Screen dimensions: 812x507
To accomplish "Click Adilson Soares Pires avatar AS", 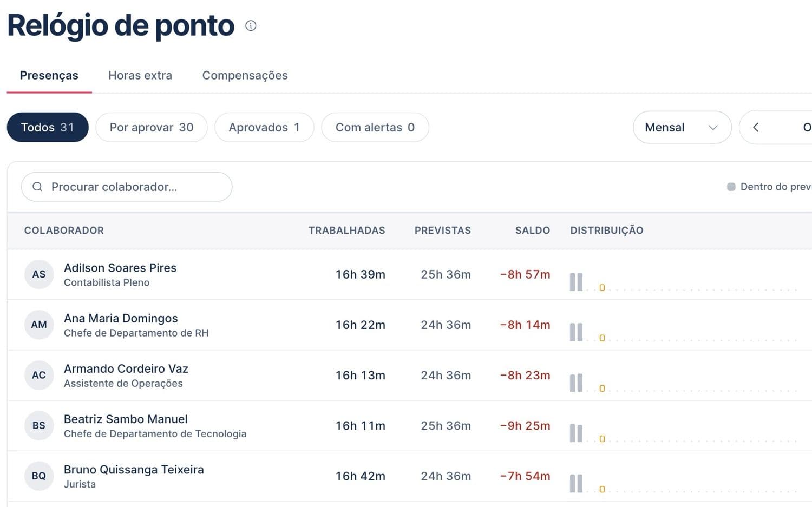I will point(39,274).
